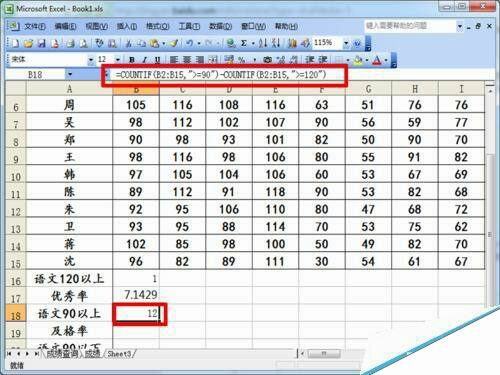The width and height of the screenshot is (500, 375).
Task: Toggle Bold formatting button
Action: click(132, 60)
